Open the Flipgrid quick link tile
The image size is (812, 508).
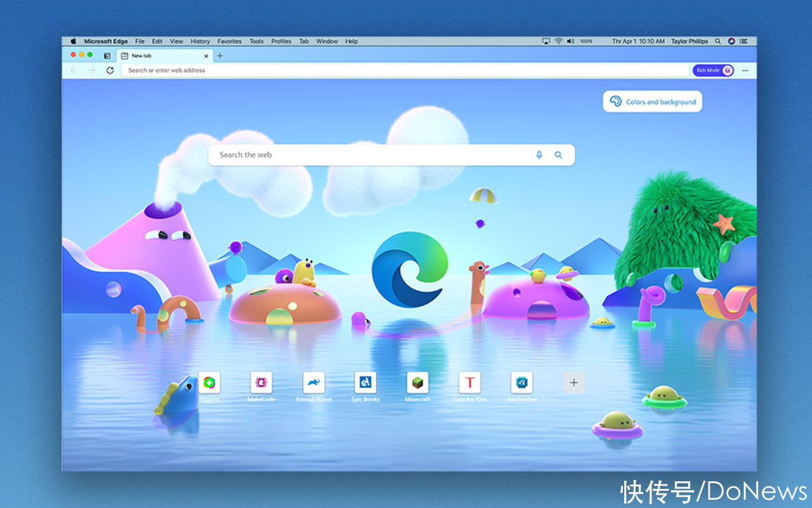[x=209, y=382]
